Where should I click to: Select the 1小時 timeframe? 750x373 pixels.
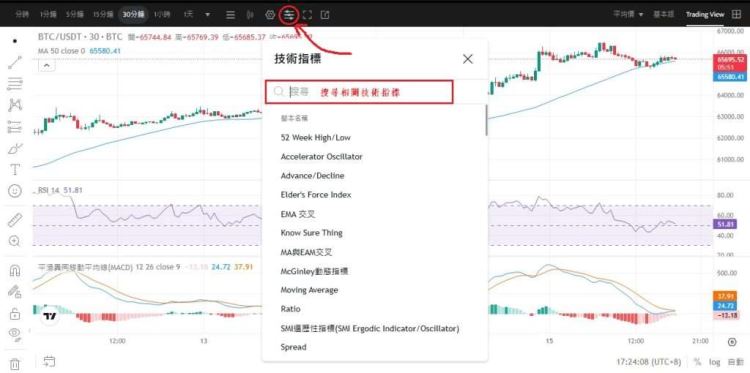(x=162, y=14)
